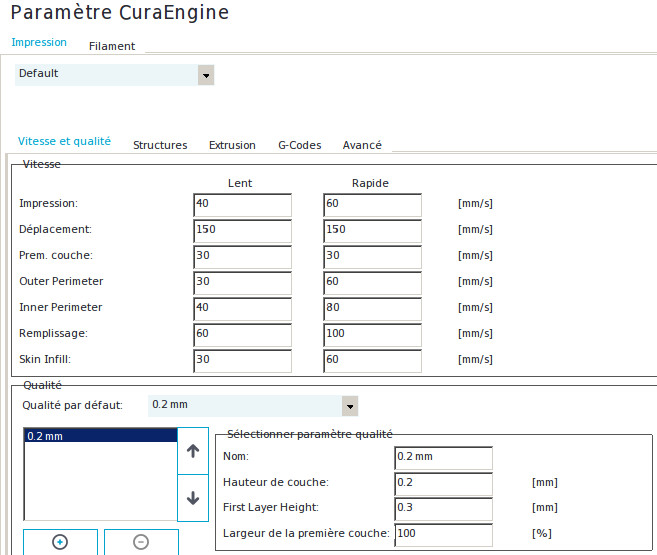Click the Sélectionner paramètre qualité heading

tap(310, 434)
